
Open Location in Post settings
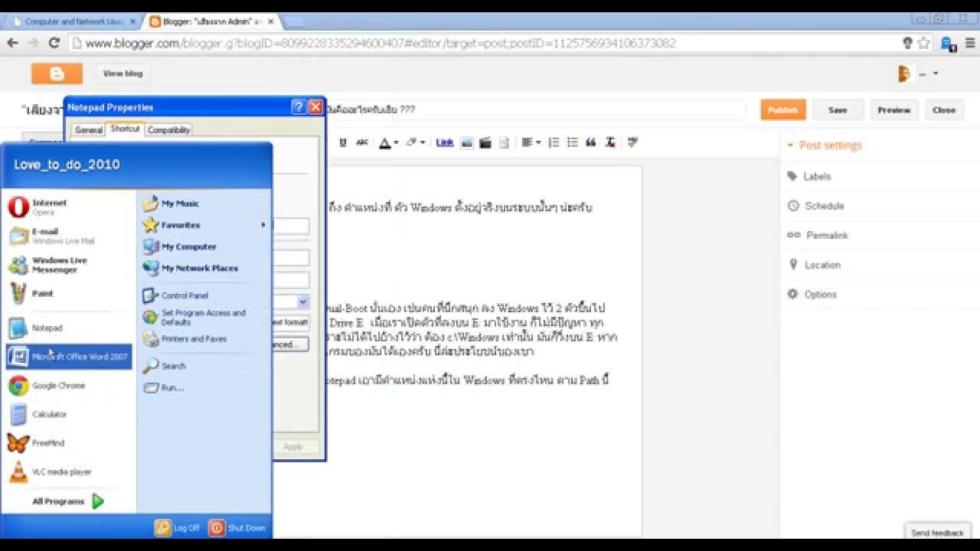click(x=822, y=265)
